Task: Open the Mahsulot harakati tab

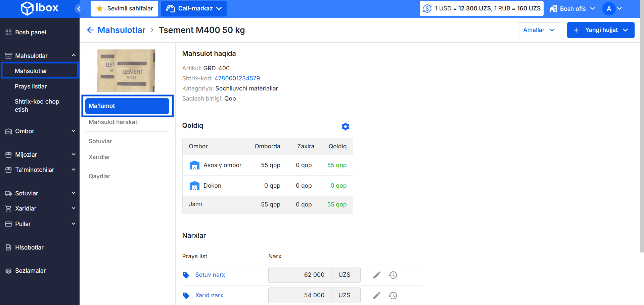Action: pyautogui.click(x=113, y=122)
